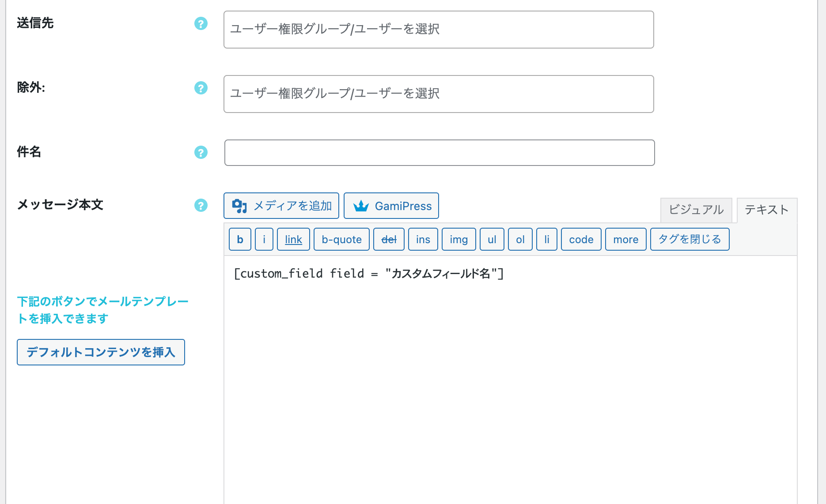Click the link quicktag button
826x504 pixels.
[x=293, y=239]
